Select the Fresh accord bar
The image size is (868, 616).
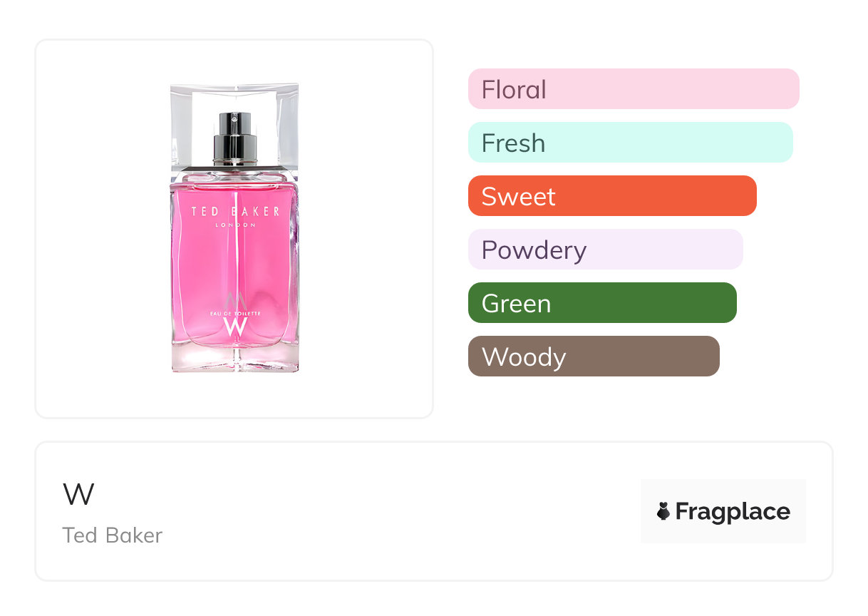click(x=630, y=143)
